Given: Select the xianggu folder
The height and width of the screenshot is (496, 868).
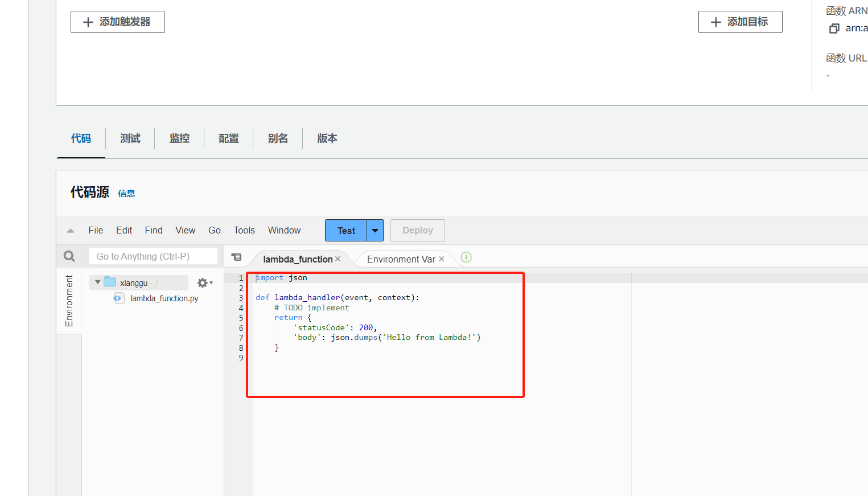Looking at the screenshot, I should [134, 283].
